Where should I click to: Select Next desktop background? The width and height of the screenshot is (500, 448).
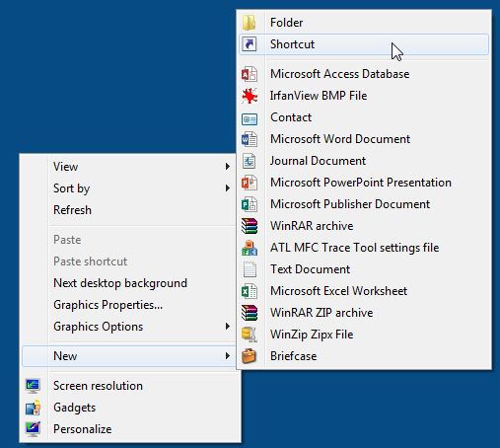(130, 283)
